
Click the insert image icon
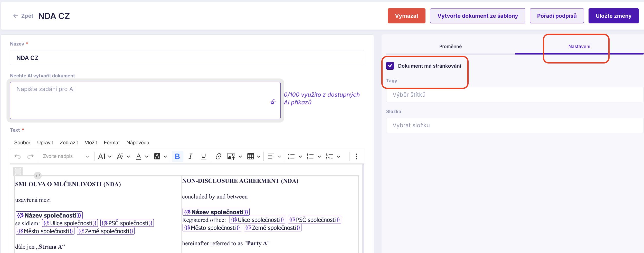click(x=231, y=156)
